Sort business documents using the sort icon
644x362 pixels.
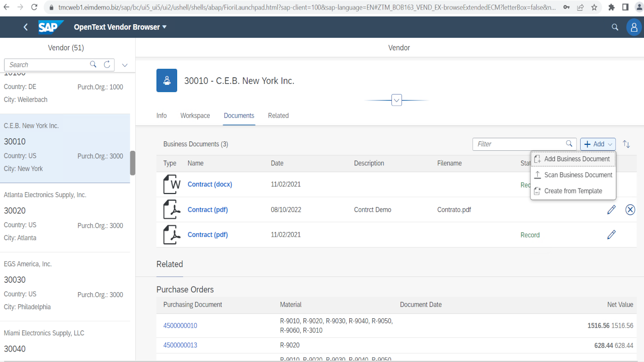[626, 144]
